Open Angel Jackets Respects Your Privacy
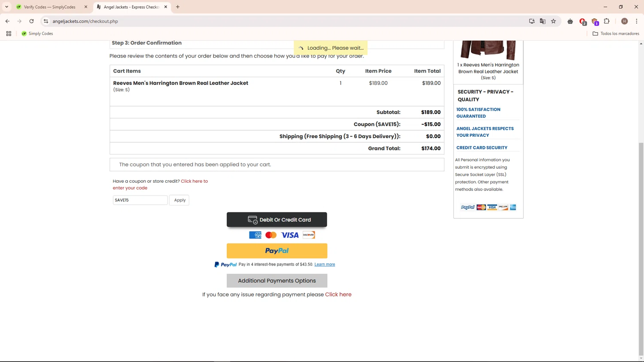The height and width of the screenshot is (362, 644). 485,132
